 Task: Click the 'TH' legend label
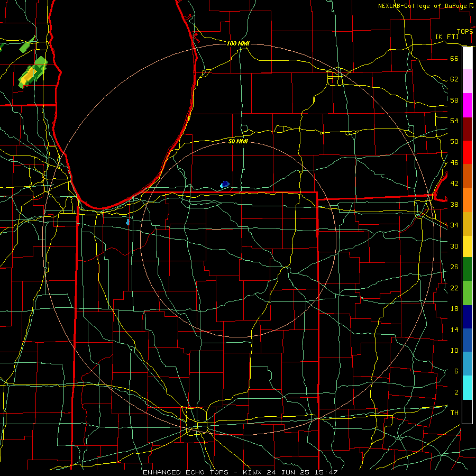pos(454,413)
